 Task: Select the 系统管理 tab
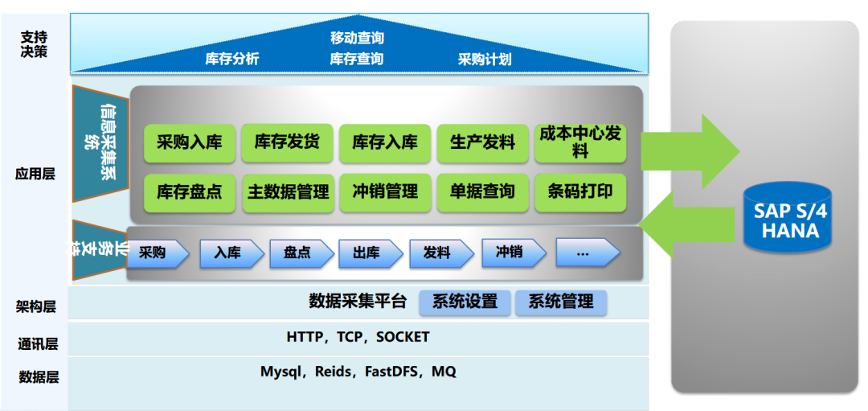point(560,302)
